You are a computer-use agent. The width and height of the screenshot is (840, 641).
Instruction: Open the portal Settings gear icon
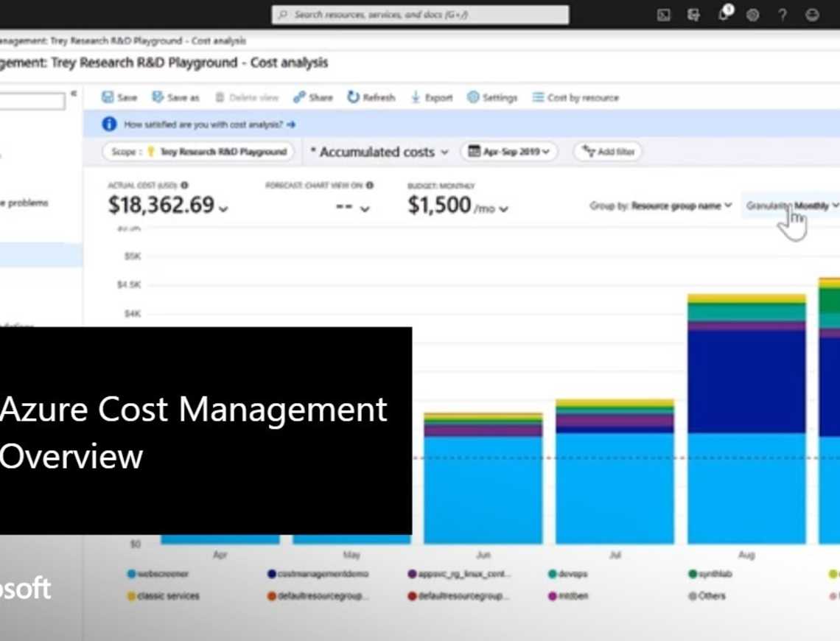(752, 15)
